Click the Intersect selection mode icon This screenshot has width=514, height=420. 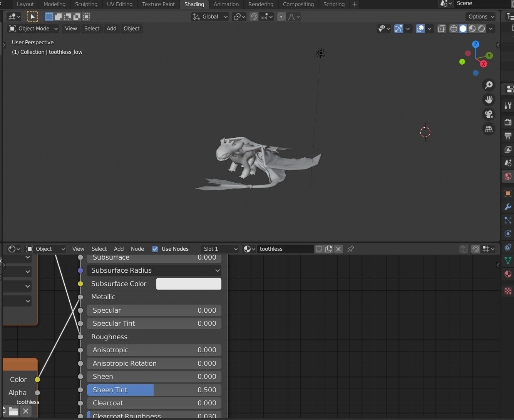coord(86,17)
